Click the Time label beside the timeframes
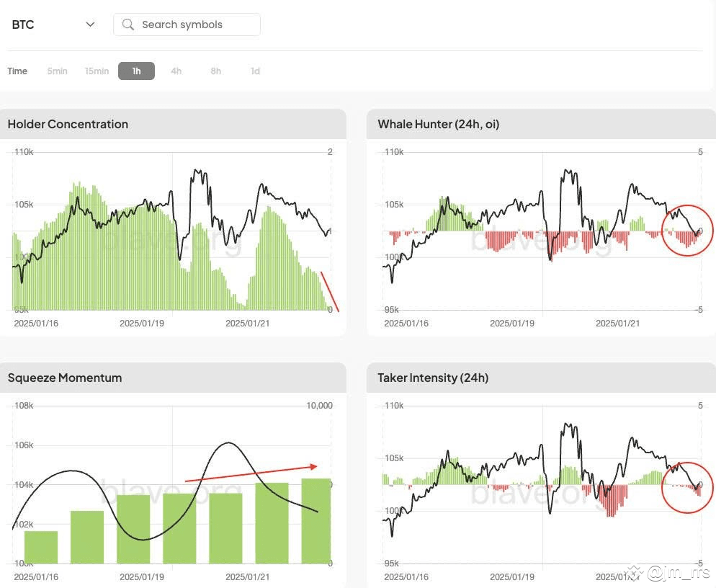The width and height of the screenshot is (716, 588). click(x=17, y=71)
